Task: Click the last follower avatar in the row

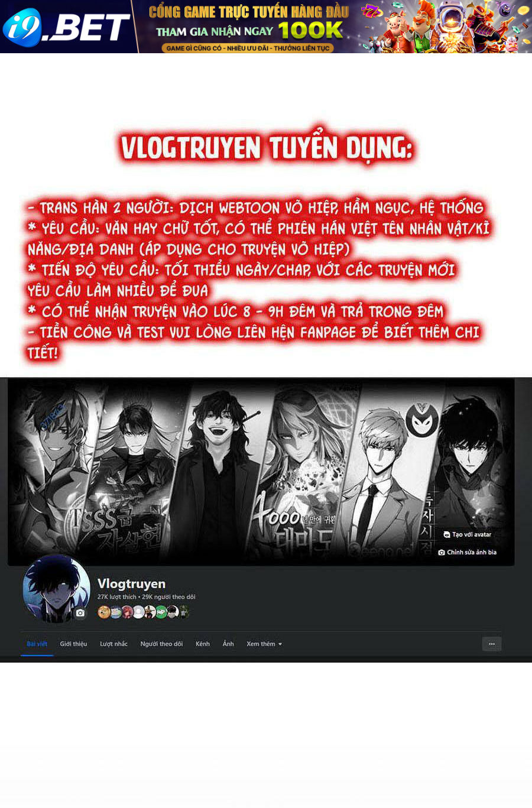Action: point(184,612)
